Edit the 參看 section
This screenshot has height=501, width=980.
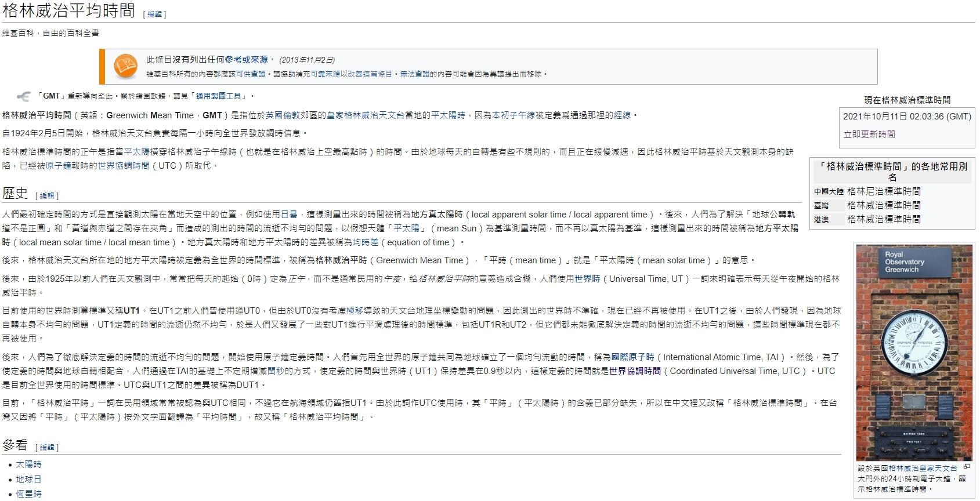47,448
